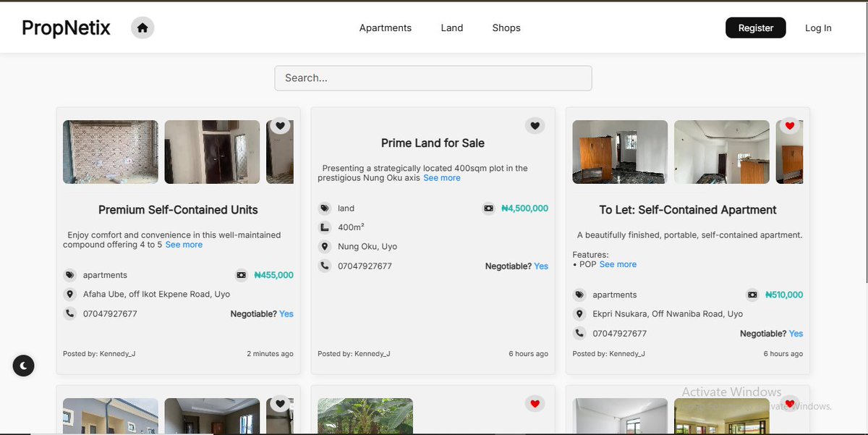This screenshot has height=435, width=868.
Task: Open the Land category
Action: pyautogui.click(x=452, y=28)
